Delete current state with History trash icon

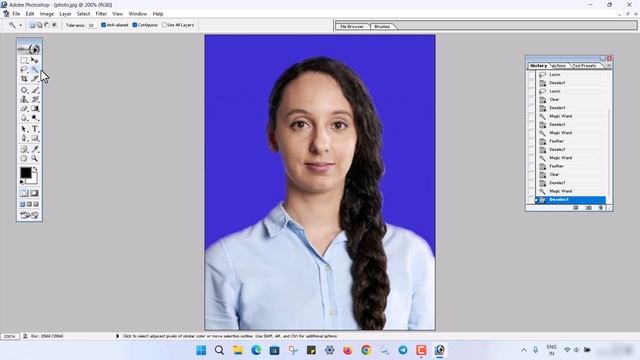600,208
